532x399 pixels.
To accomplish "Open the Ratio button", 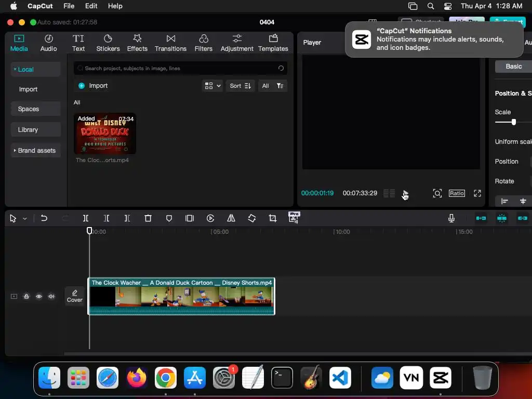I will click(457, 193).
